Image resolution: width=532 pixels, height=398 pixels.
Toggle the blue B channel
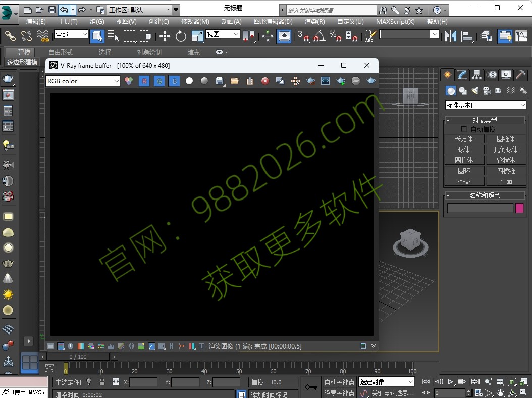tap(175, 81)
